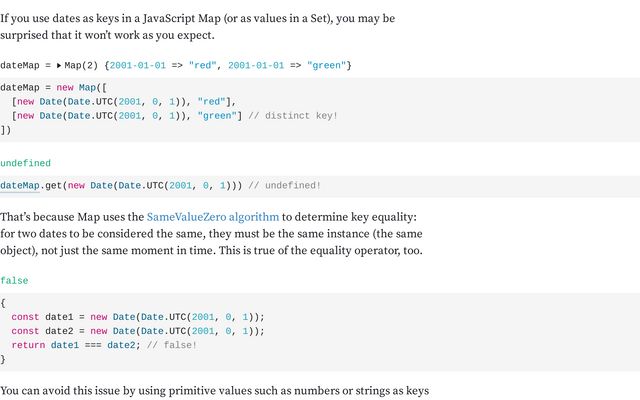Image resolution: width=640 pixels, height=400 pixels.
Task: Click the "return date1 === date2" line
Action: (76, 345)
